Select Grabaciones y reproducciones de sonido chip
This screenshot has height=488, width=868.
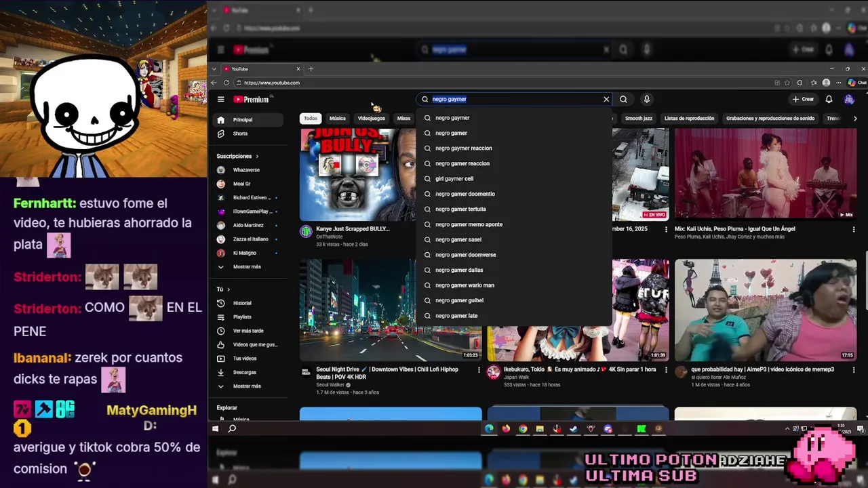(x=770, y=119)
